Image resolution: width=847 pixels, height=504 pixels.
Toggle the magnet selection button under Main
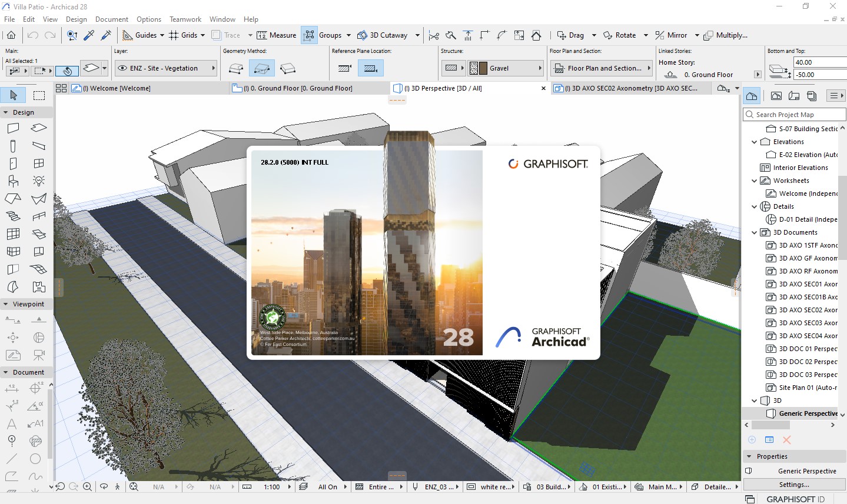tap(67, 71)
